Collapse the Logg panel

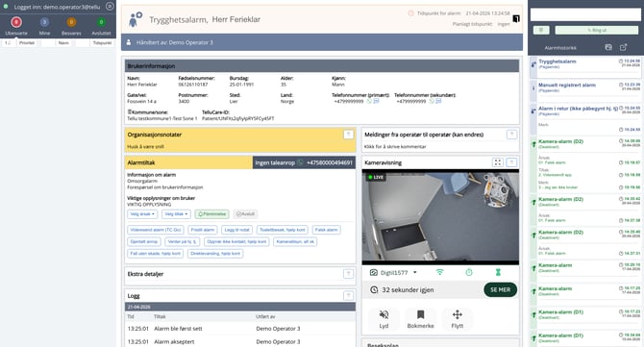coord(348,296)
